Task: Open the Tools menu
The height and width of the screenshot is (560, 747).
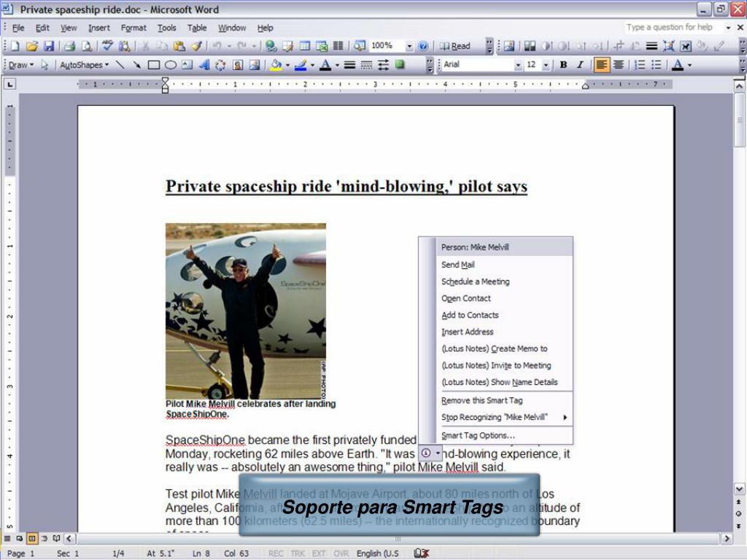Action: (167, 28)
